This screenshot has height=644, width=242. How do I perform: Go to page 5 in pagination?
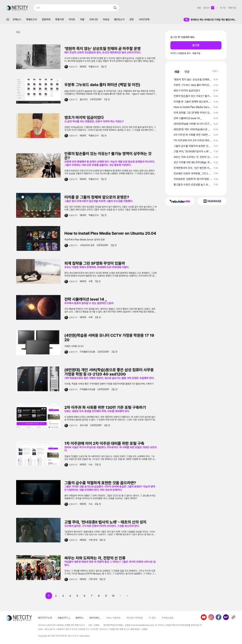pos(77,596)
